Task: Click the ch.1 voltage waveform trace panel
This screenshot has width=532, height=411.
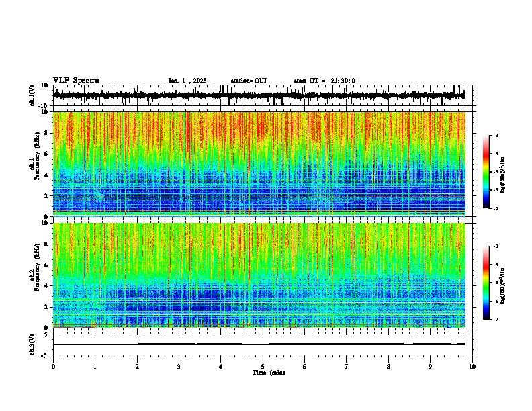Action: (x=264, y=95)
